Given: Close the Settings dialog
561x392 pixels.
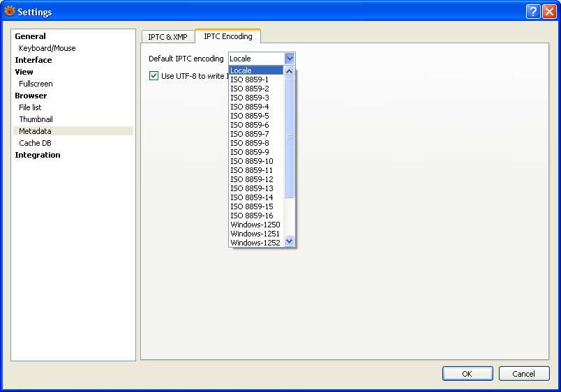Looking at the screenshot, I should [x=549, y=11].
